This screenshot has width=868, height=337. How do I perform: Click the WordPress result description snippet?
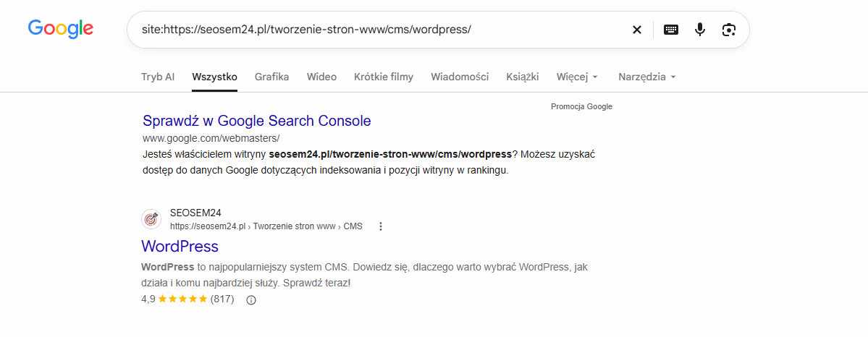(x=364, y=275)
